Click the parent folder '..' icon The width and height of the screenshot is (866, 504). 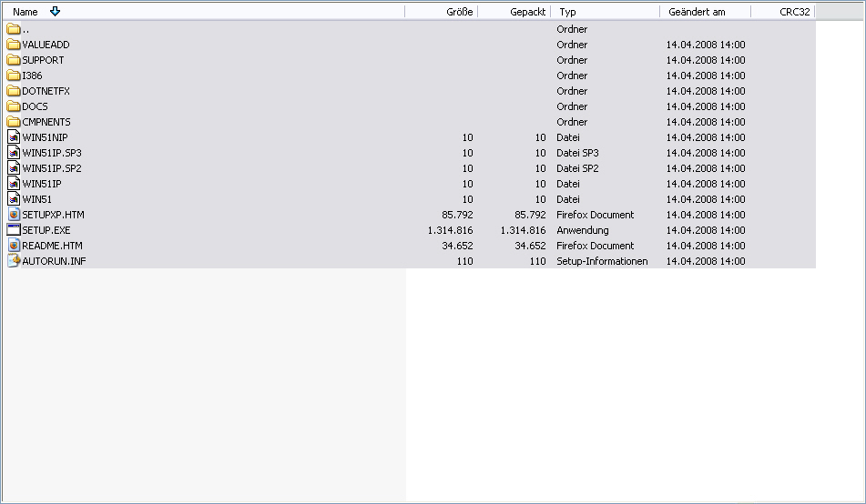coord(14,29)
